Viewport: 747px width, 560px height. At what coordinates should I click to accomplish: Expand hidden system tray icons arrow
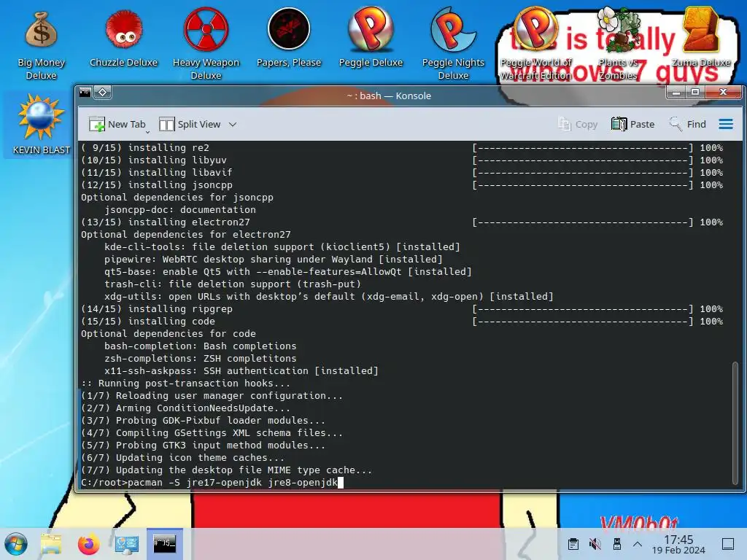638,544
